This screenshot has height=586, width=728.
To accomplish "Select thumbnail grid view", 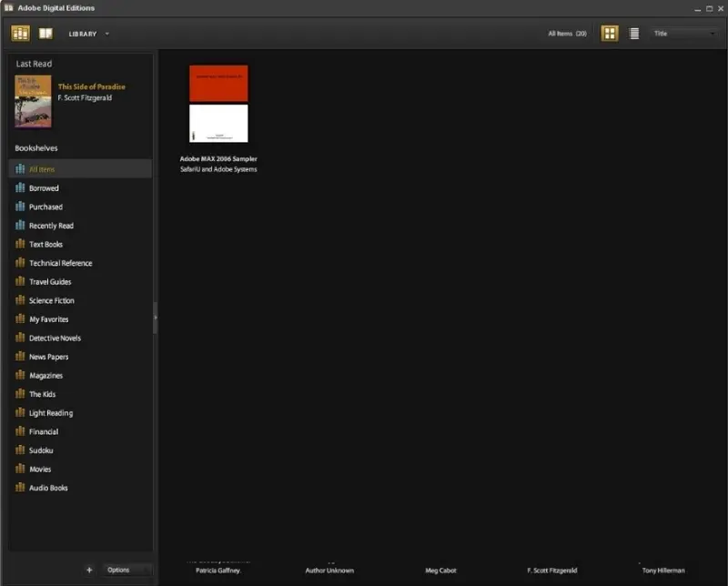I will (x=610, y=34).
